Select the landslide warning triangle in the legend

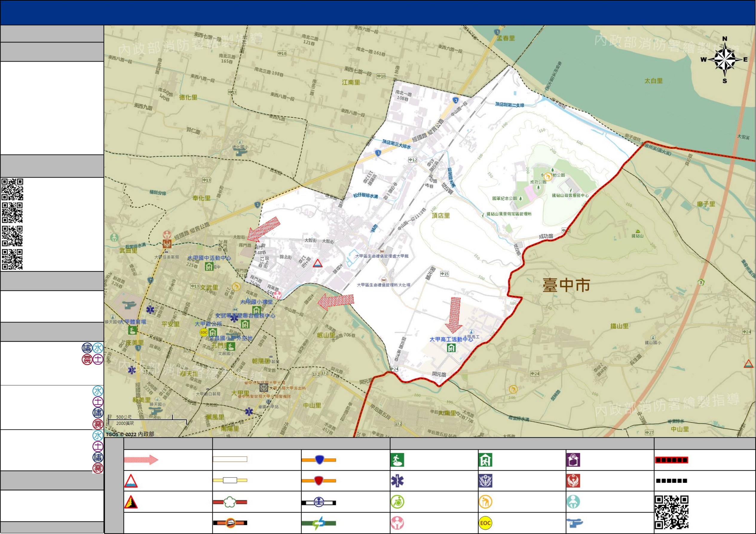(131, 502)
